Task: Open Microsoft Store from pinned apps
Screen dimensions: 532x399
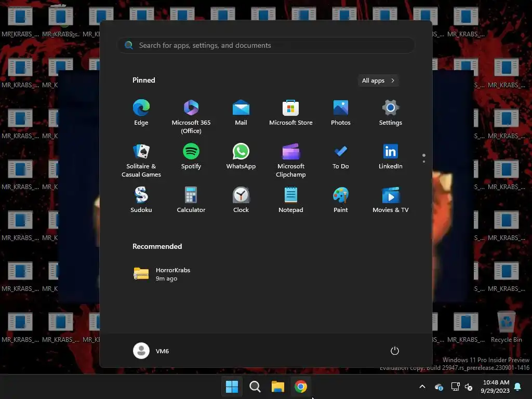Action: click(x=291, y=113)
